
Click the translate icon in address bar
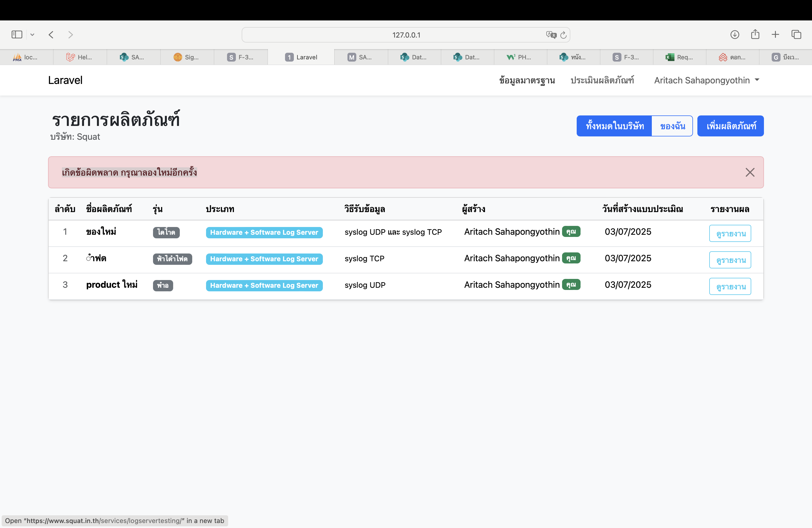click(x=551, y=35)
